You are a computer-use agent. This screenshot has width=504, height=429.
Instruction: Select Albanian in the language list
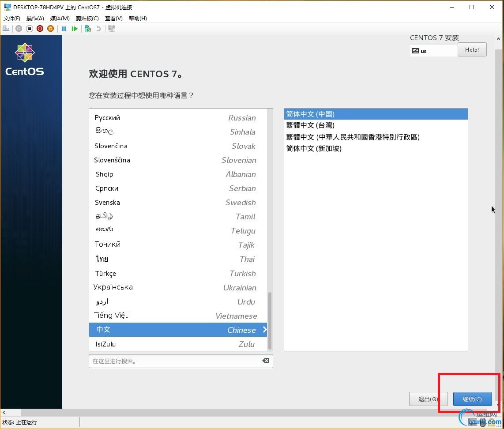tap(178, 174)
